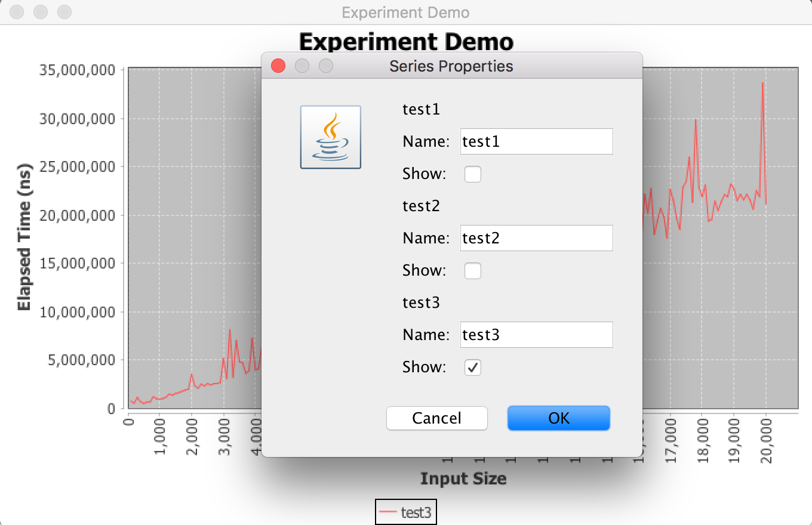Click the Elapsed Time (ns) axis label

(24, 237)
